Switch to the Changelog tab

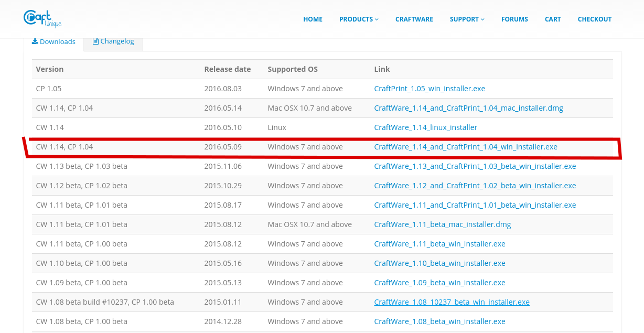pos(113,41)
